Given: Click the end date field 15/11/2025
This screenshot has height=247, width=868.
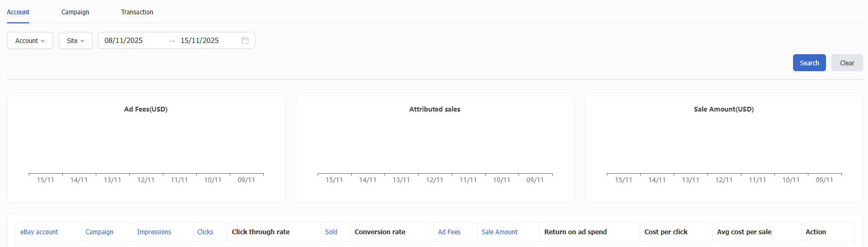Looking at the screenshot, I should click(199, 40).
